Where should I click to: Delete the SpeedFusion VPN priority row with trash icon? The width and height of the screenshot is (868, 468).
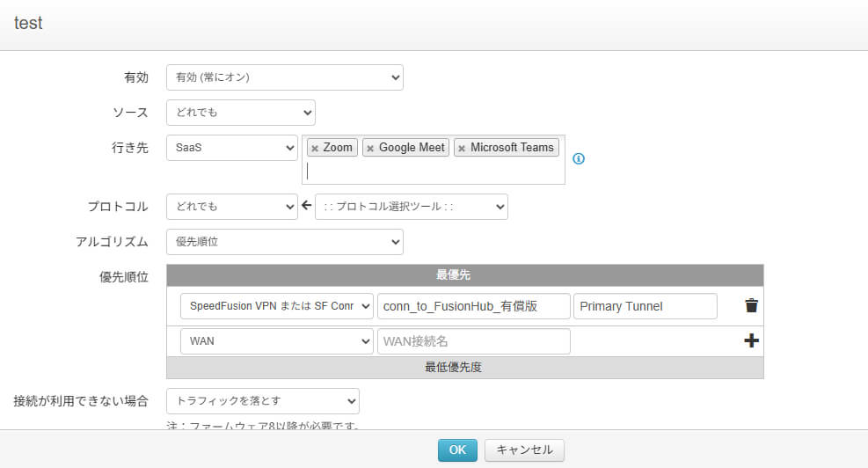751,306
